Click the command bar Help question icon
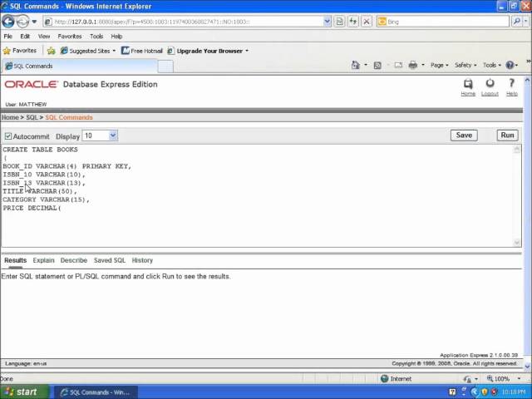 click(x=510, y=65)
